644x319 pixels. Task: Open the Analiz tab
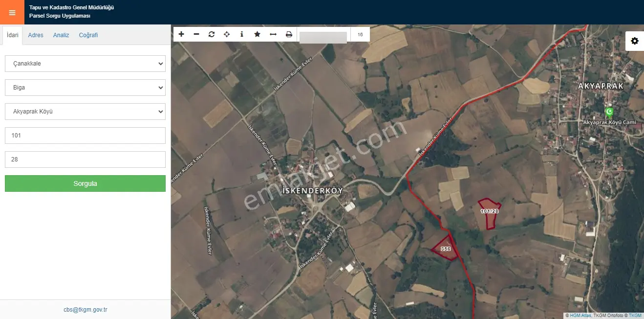point(61,35)
